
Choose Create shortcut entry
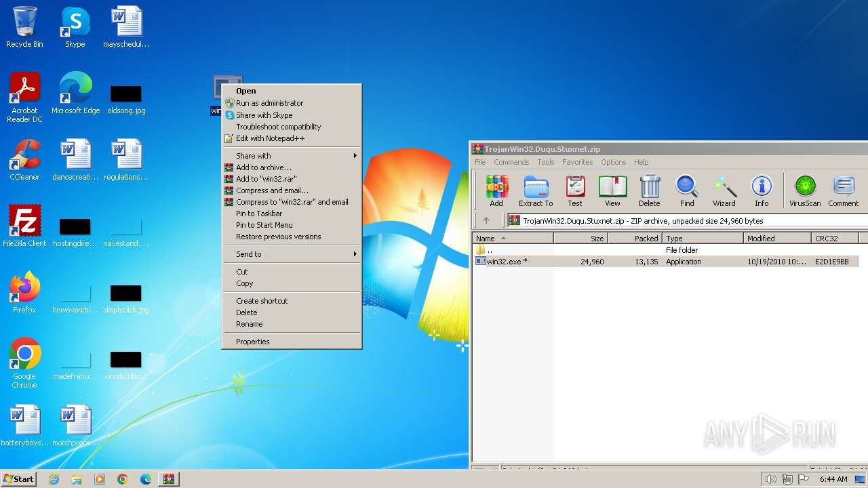point(292,301)
